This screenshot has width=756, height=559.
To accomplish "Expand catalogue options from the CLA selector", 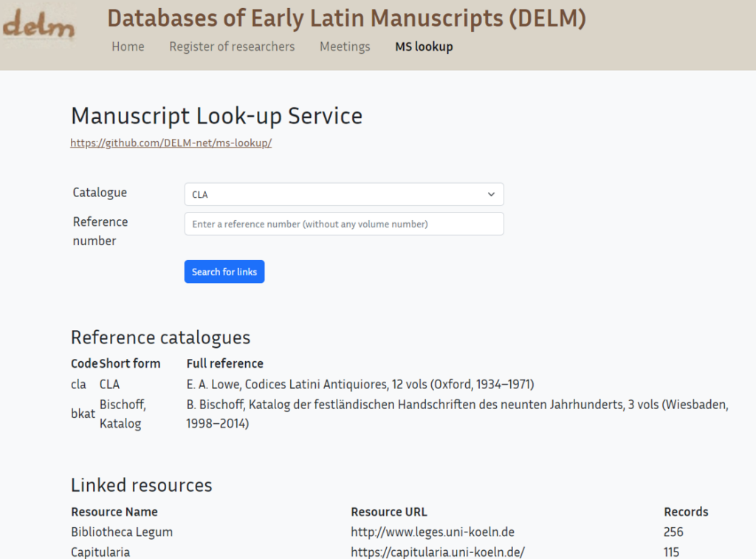I will [x=343, y=194].
